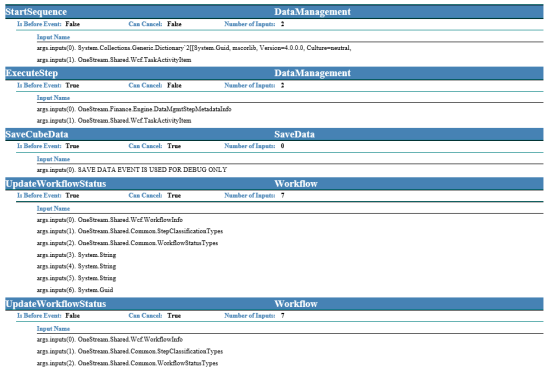Click Number of Inputs label under ExecuteStep

click(250, 85)
